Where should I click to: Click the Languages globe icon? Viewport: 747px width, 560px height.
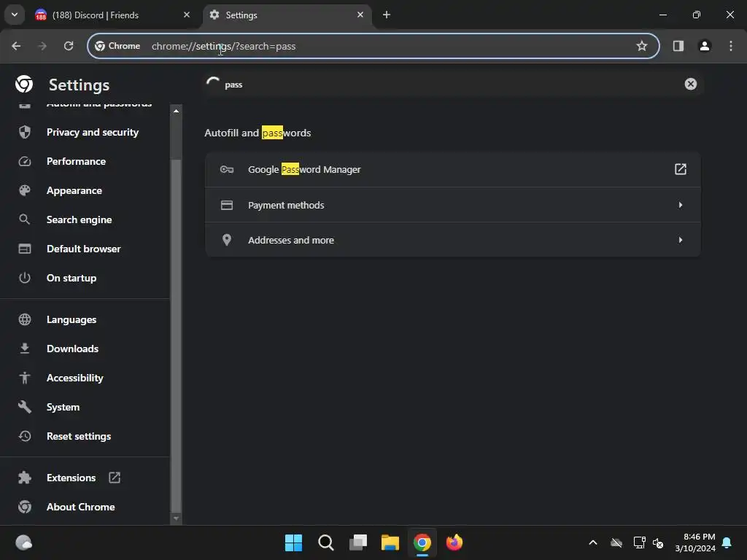pos(25,319)
